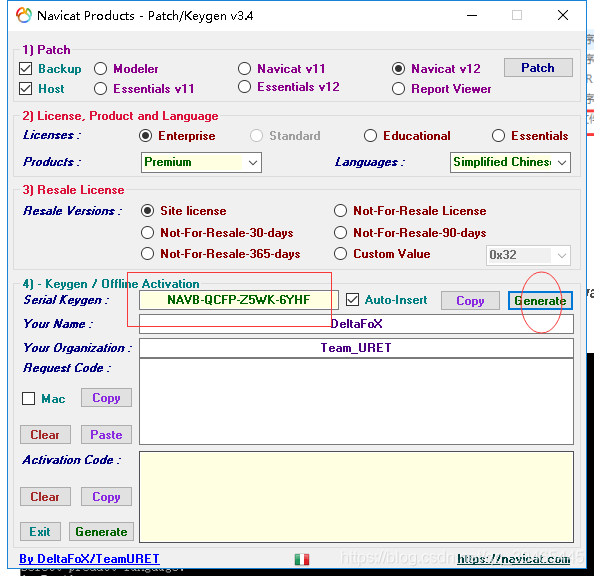Select Navicat v11 radio option
594x576 pixels.
click(x=244, y=69)
